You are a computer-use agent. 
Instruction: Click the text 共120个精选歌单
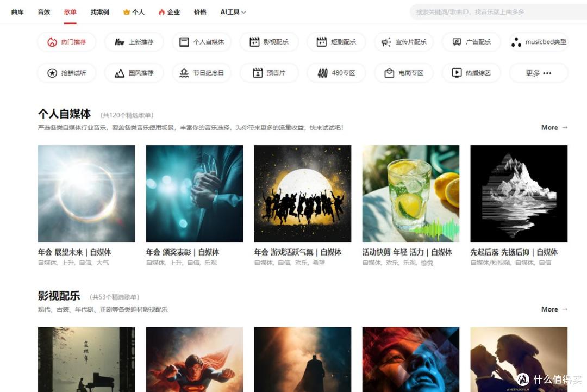[127, 115]
